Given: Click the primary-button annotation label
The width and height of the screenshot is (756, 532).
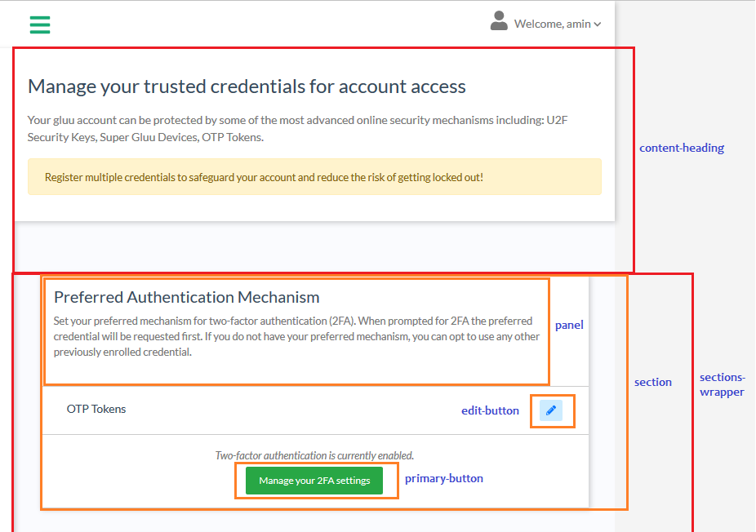Looking at the screenshot, I should (443, 478).
